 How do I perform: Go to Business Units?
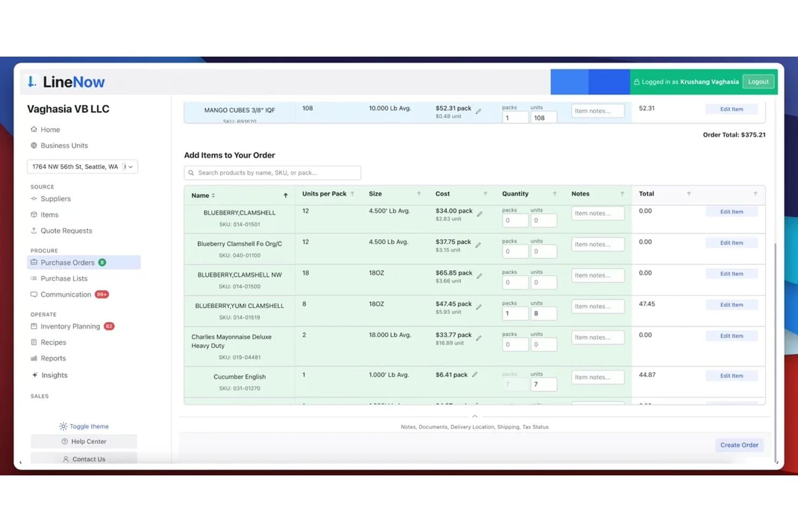tap(59, 146)
